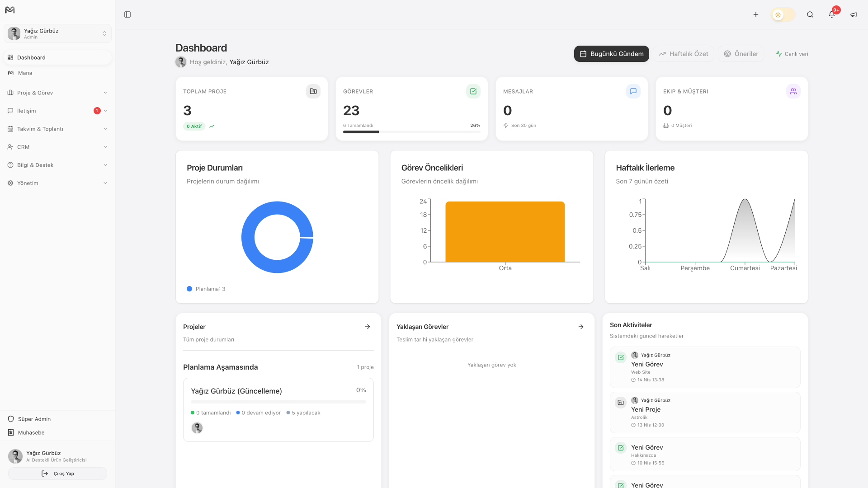Switch to Öneriler tab
This screenshot has width=868, height=488.
[x=741, y=54]
